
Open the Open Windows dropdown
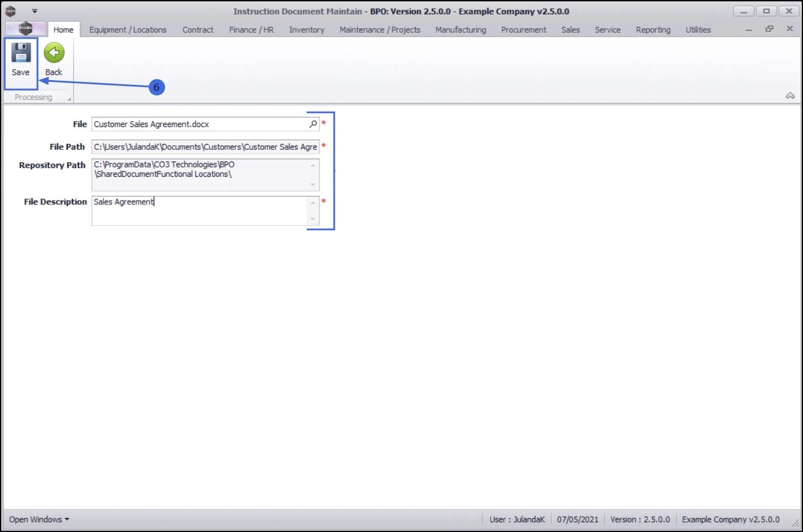(39, 519)
